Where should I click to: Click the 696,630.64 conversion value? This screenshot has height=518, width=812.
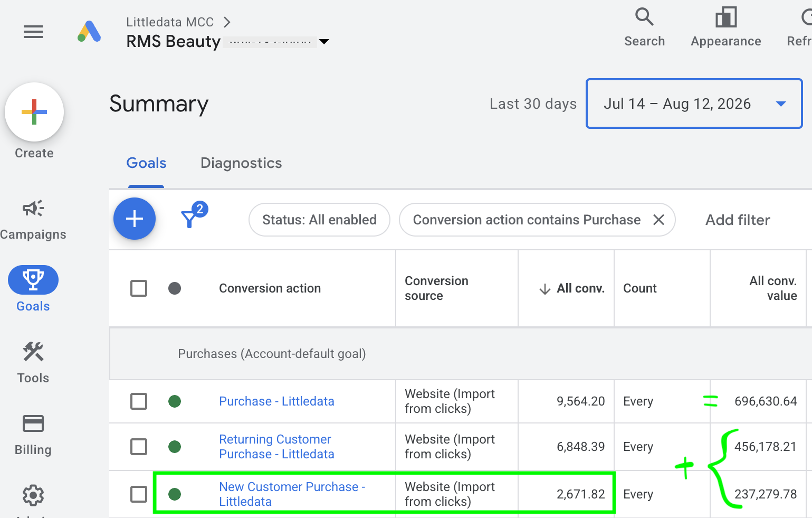tap(766, 401)
